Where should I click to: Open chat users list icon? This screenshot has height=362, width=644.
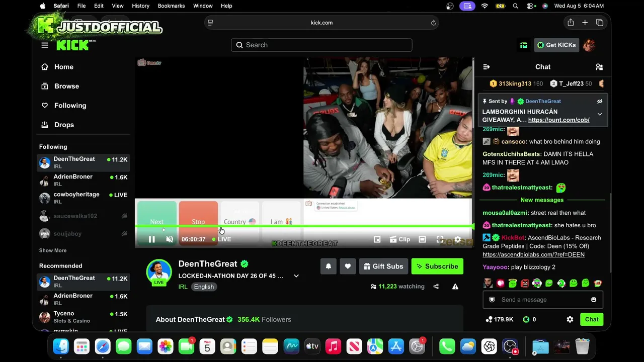599,67
